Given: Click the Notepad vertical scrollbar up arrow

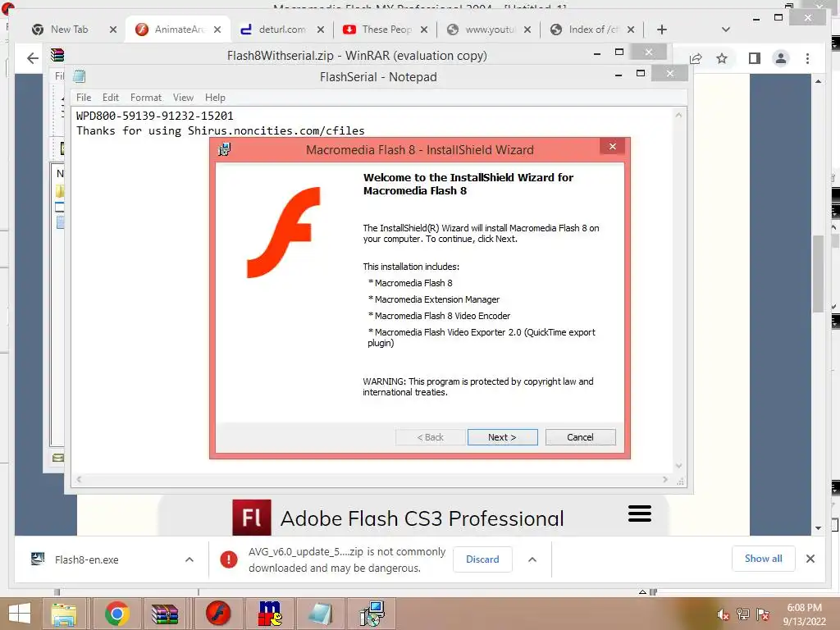Looking at the screenshot, I should coord(678,115).
